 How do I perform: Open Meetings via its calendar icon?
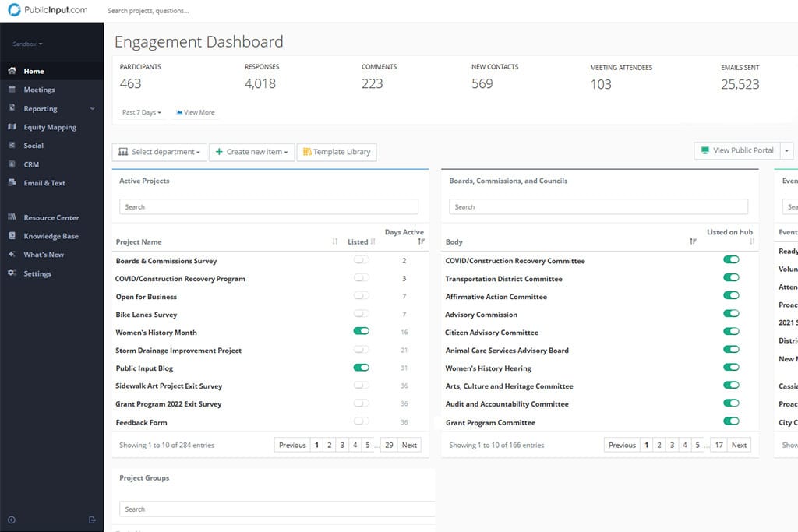point(12,90)
